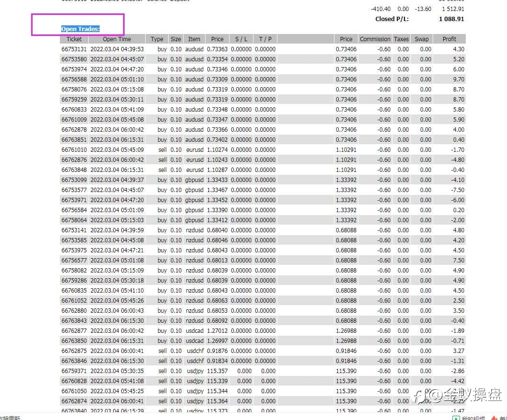This screenshot has width=507, height=420.
Task: Click the -410.40 commission total
Action: pos(380,9)
